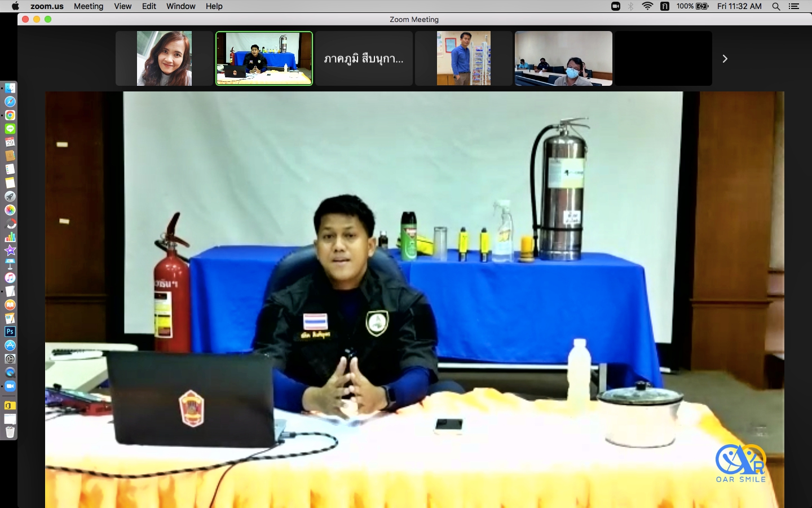Launch Google Chrome from the Dock

click(x=10, y=115)
